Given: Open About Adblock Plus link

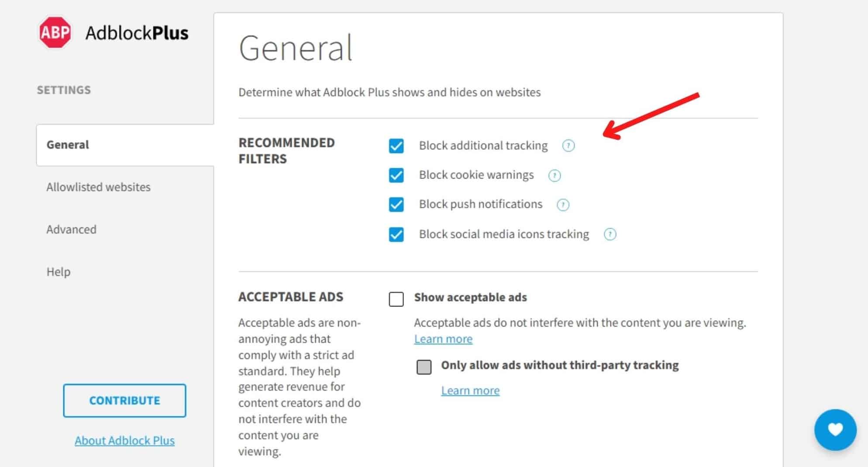Looking at the screenshot, I should [x=124, y=441].
